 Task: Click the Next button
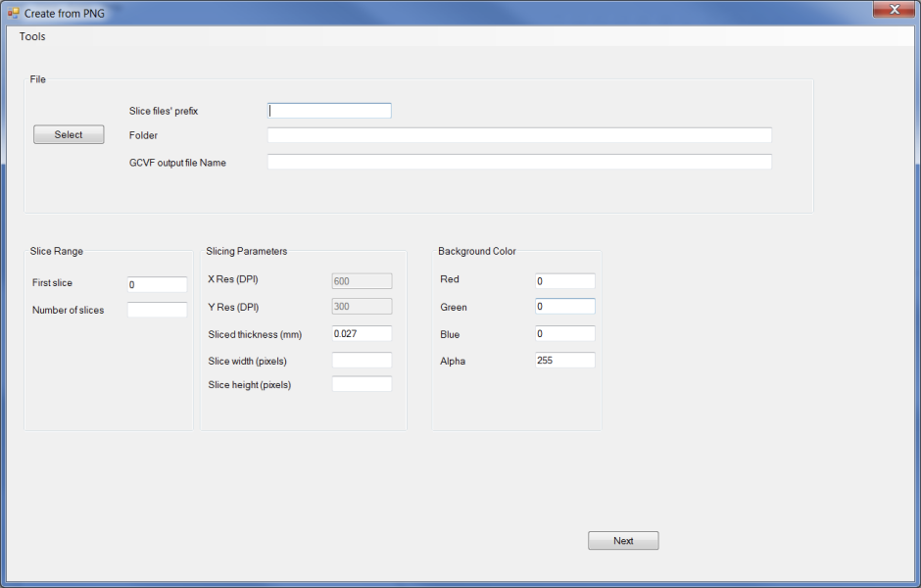point(623,540)
